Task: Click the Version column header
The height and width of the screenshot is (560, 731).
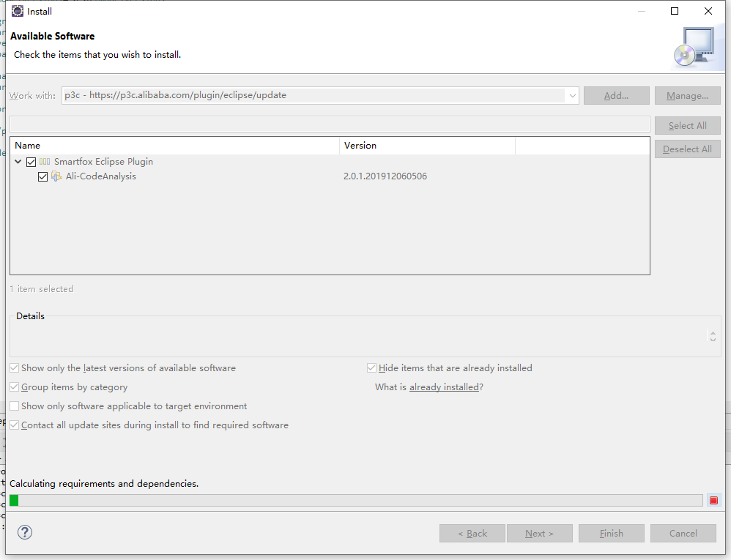Action: [x=428, y=146]
